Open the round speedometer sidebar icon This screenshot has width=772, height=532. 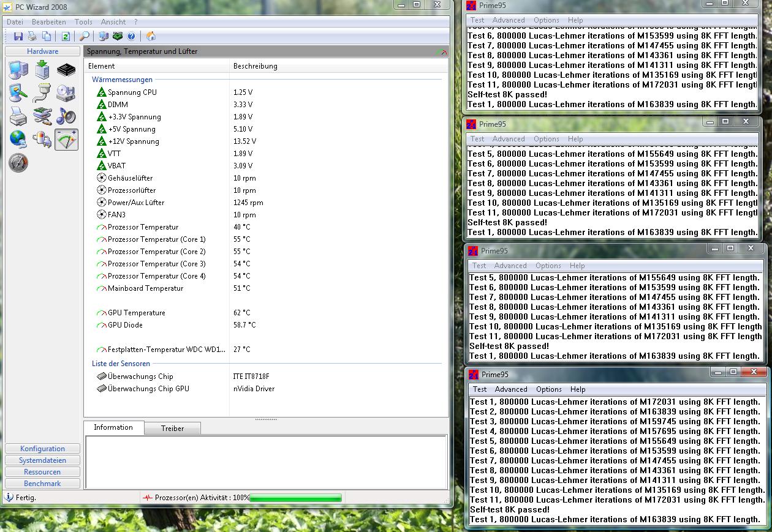(18, 163)
